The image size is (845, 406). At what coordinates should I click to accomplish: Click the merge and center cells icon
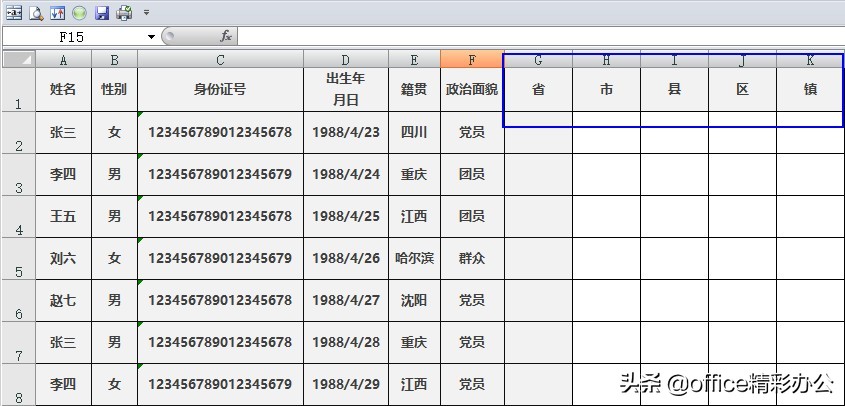[14, 13]
